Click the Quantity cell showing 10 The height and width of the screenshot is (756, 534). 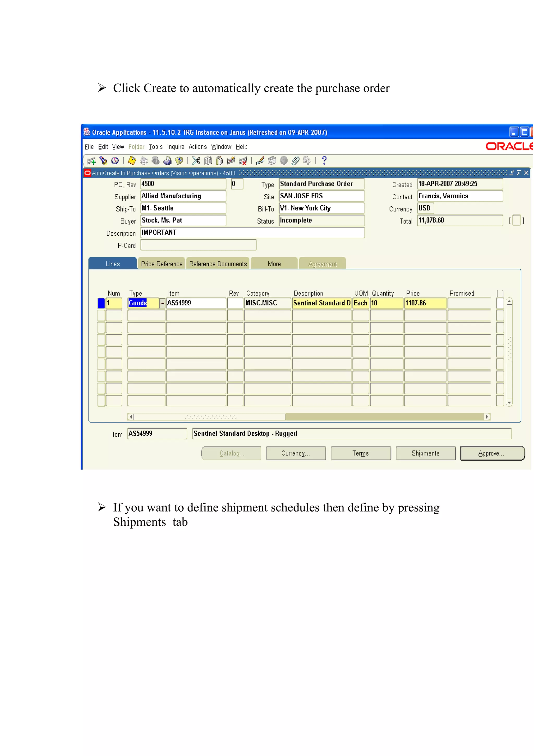coord(387,303)
